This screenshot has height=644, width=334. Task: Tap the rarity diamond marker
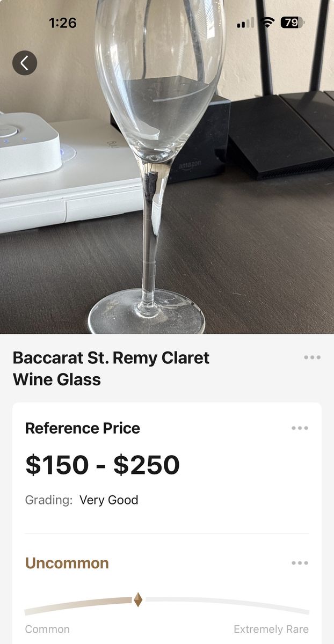click(x=138, y=600)
